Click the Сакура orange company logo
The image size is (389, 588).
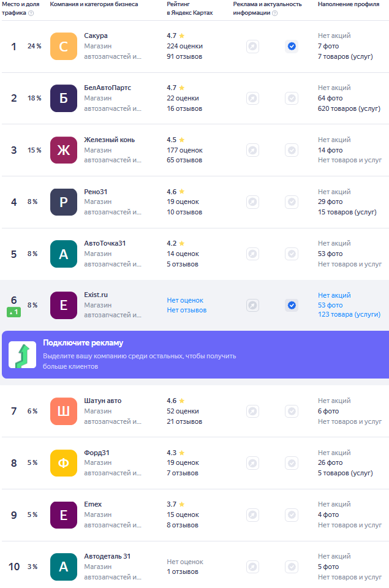[63, 46]
